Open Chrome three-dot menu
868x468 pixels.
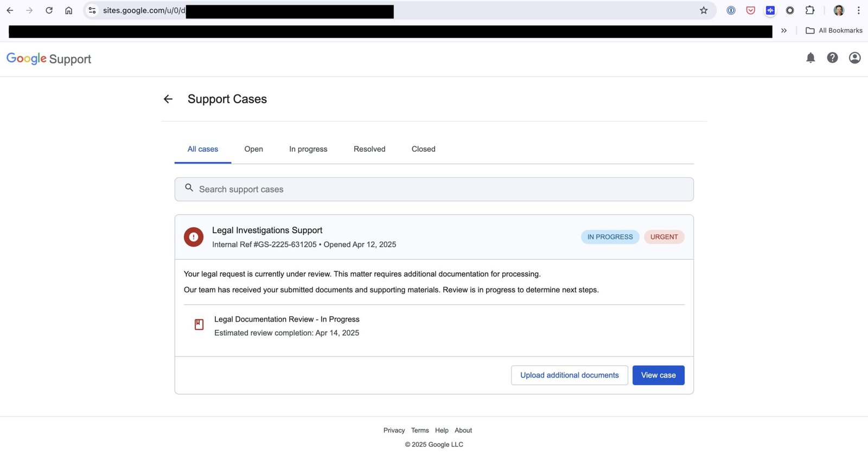(x=858, y=10)
